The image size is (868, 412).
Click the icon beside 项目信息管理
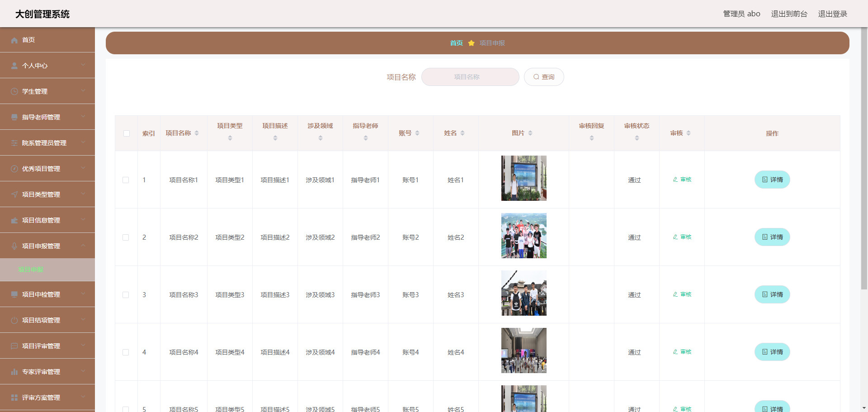tap(14, 221)
